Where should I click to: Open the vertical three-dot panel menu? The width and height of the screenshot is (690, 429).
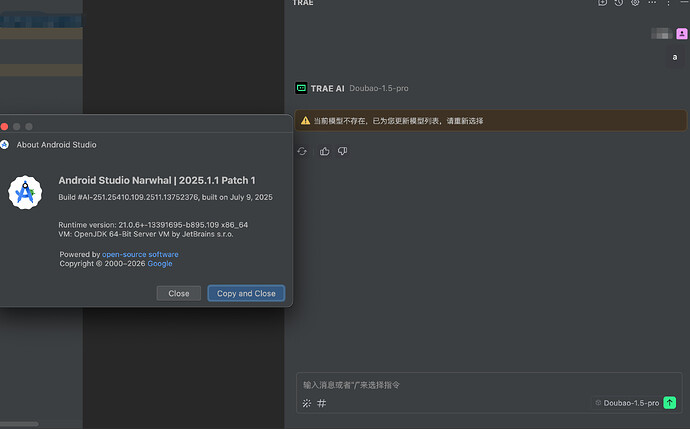point(669,3)
